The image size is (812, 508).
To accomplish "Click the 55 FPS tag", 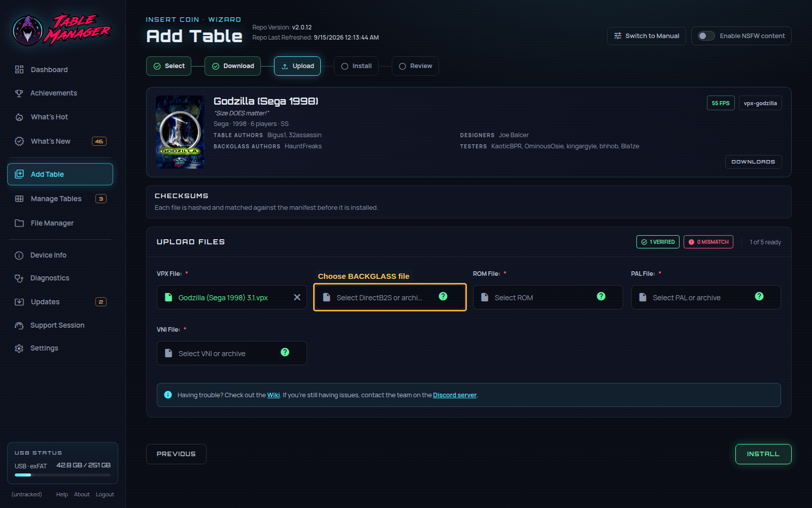I will [721, 103].
